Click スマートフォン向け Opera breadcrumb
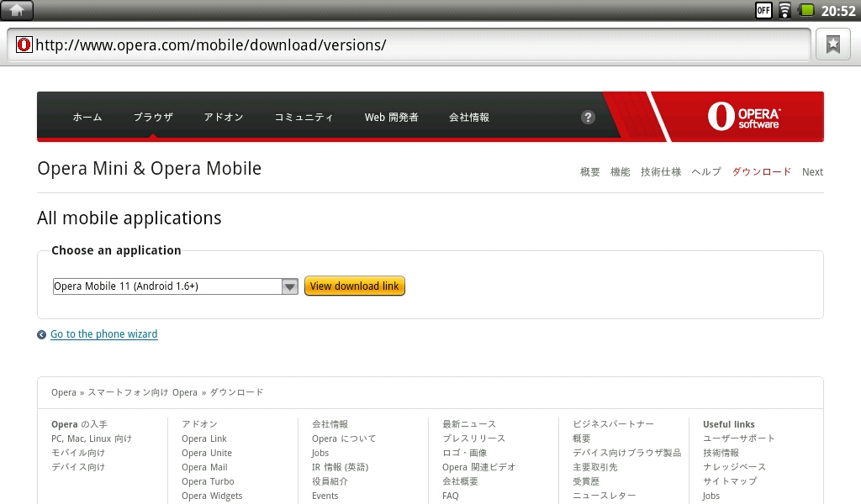The image size is (861, 504). [x=143, y=392]
